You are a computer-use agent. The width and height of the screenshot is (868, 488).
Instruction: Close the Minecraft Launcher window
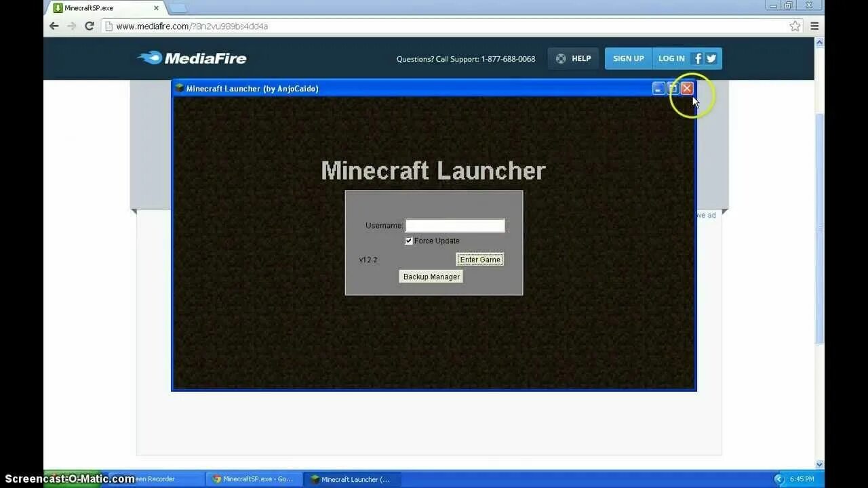click(687, 88)
